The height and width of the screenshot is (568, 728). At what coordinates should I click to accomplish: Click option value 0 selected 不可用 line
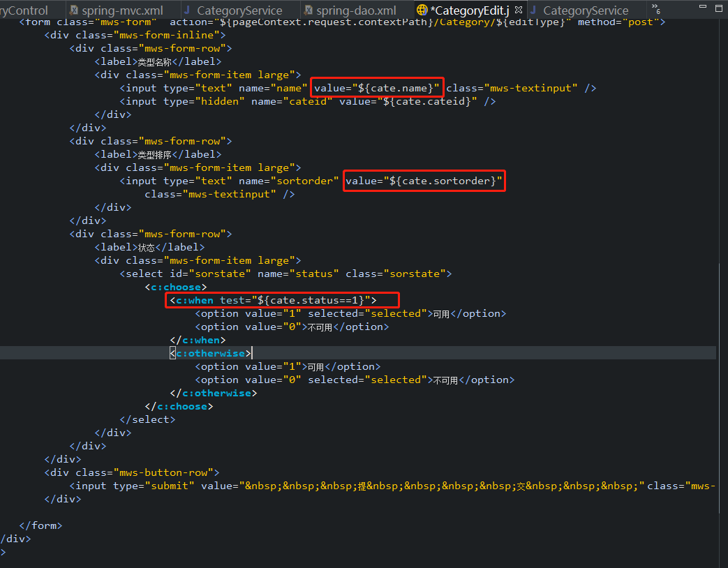click(x=355, y=380)
